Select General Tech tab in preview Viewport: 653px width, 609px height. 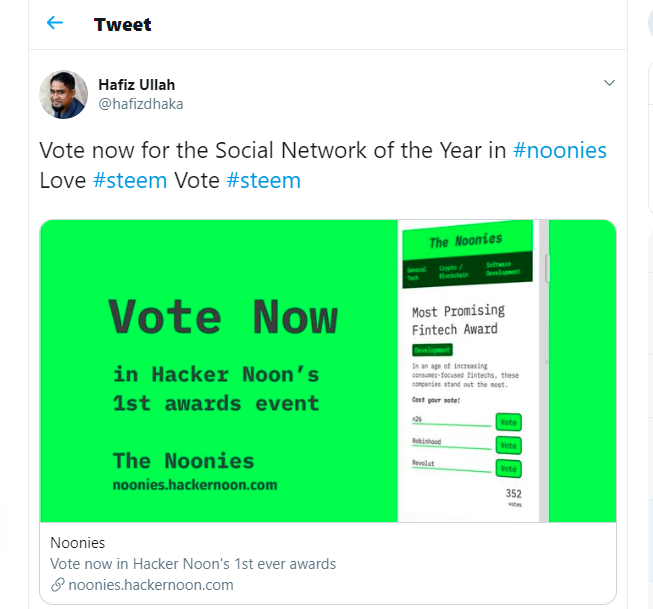[x=416, y=274]
